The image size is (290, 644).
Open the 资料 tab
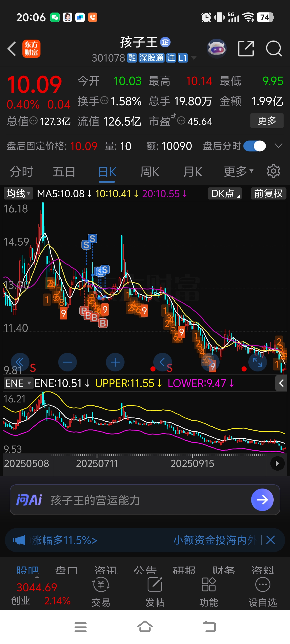point(263,570)
